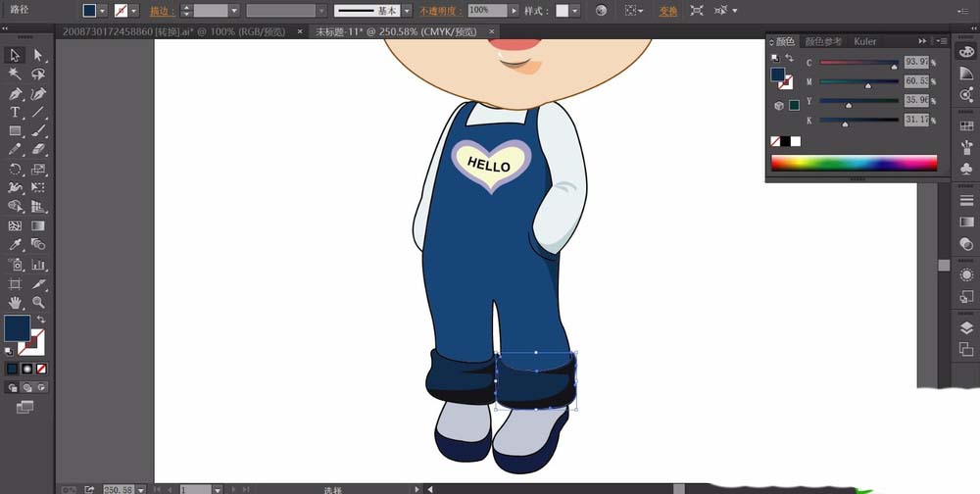
Task: Pick the Hand tool
Action: point(15,303)
